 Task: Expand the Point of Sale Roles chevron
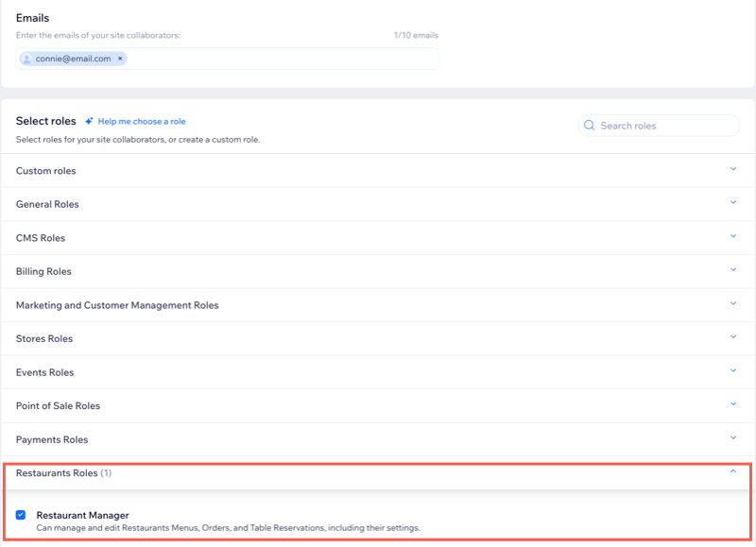pos(733,403)
